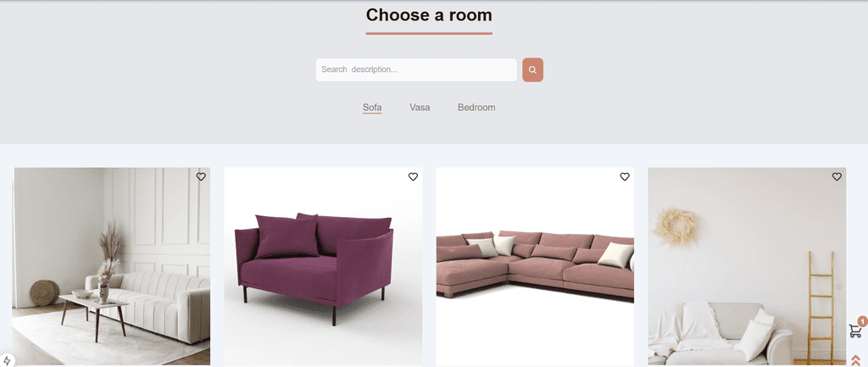Open the pink sectional sofa image
The image size is (868, 367).
pyautogui.click(x=536, y=267)
